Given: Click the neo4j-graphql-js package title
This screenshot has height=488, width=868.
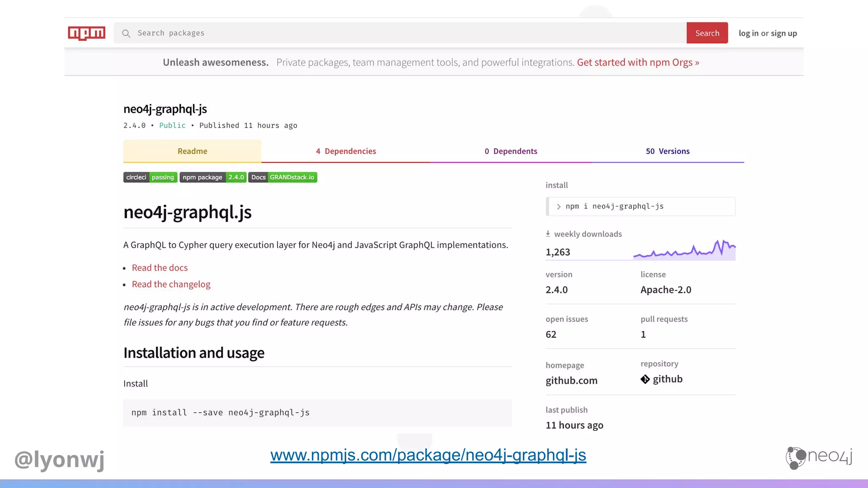Looking at the screenshot, I should pyautogui.click(x=165, y=109).
